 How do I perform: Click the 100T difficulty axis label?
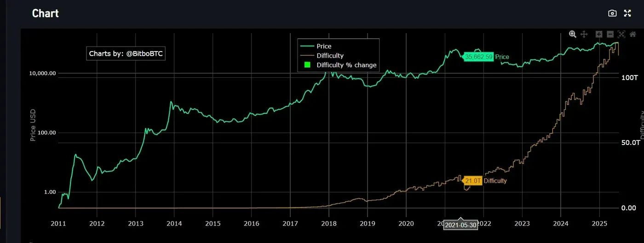[630, 78]
